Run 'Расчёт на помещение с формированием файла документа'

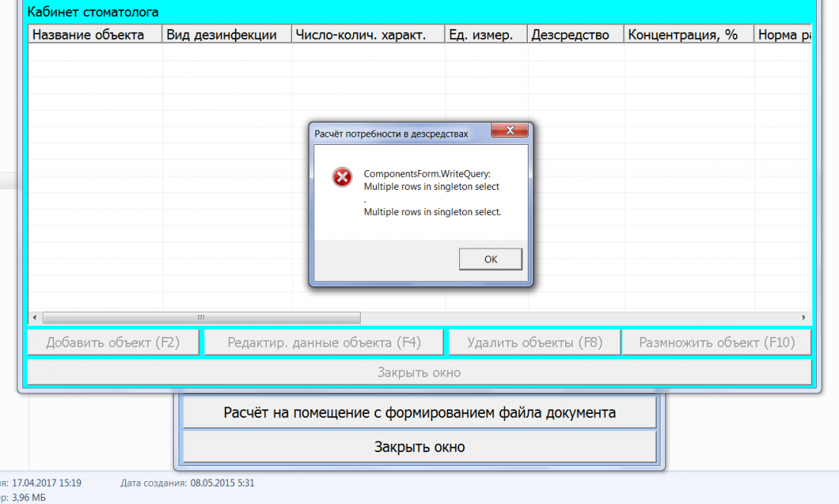(419, 413)
